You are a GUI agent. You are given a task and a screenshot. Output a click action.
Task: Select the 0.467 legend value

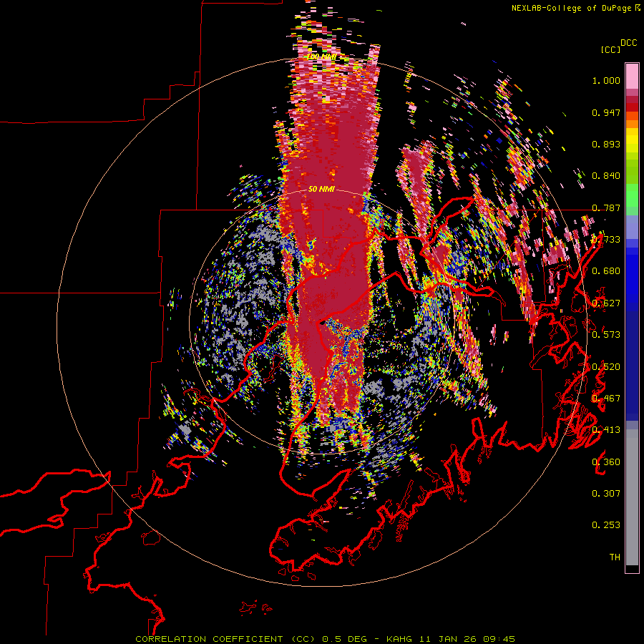(606, 399)
